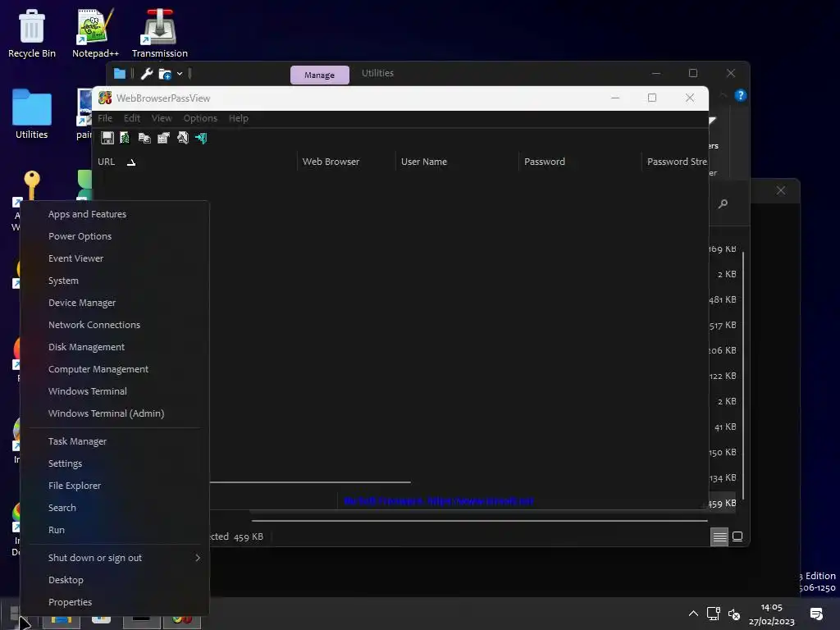Choose Search from the context menu
The width and height of the screenshot is (840, 630).
coord(114,508)
